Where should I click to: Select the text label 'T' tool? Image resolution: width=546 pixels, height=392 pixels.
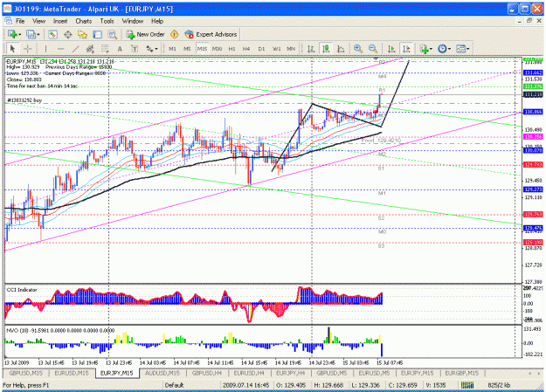135,49
